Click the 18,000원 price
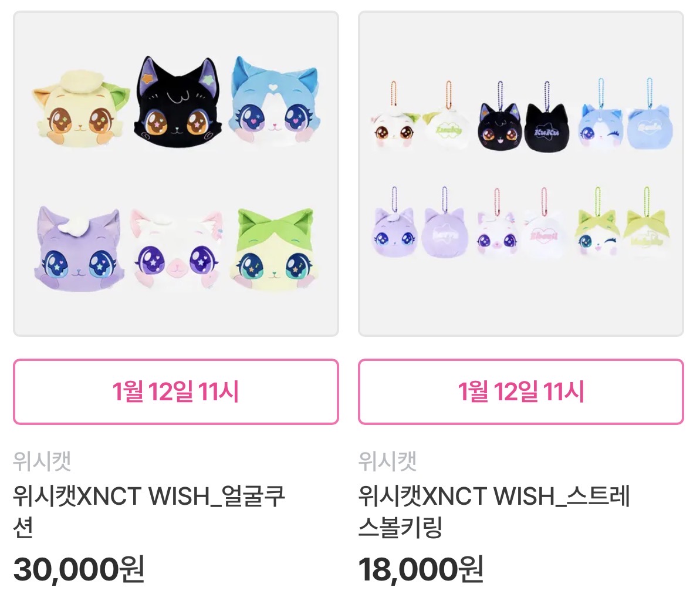Screen dimensions: 700x611 [x=421, y=569]
